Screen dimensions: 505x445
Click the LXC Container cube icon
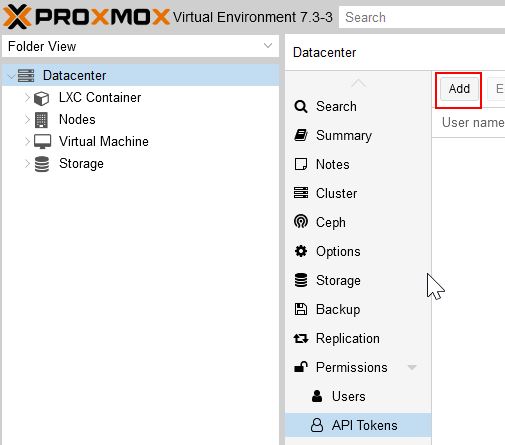point(42,98)
